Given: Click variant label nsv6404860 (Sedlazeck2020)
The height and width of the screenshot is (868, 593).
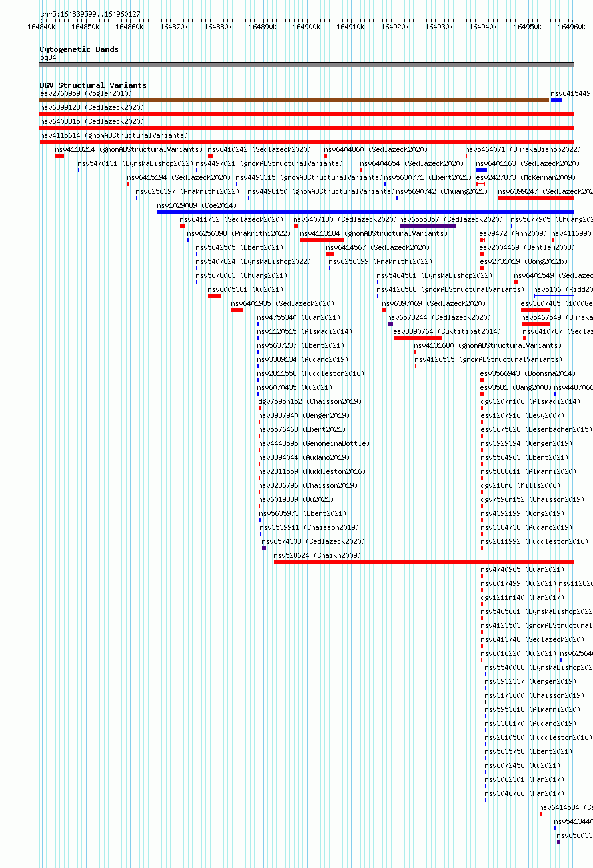Looking at the screenshot, I should (376, 149).
